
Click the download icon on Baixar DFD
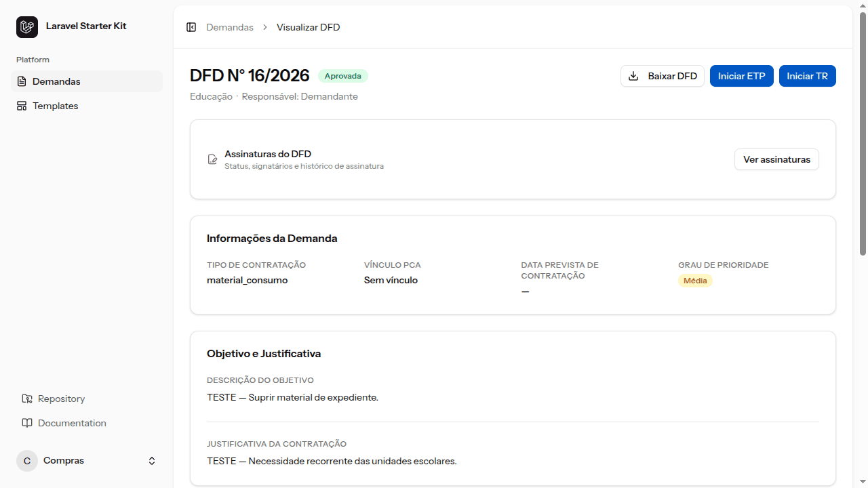click(633, 76)
